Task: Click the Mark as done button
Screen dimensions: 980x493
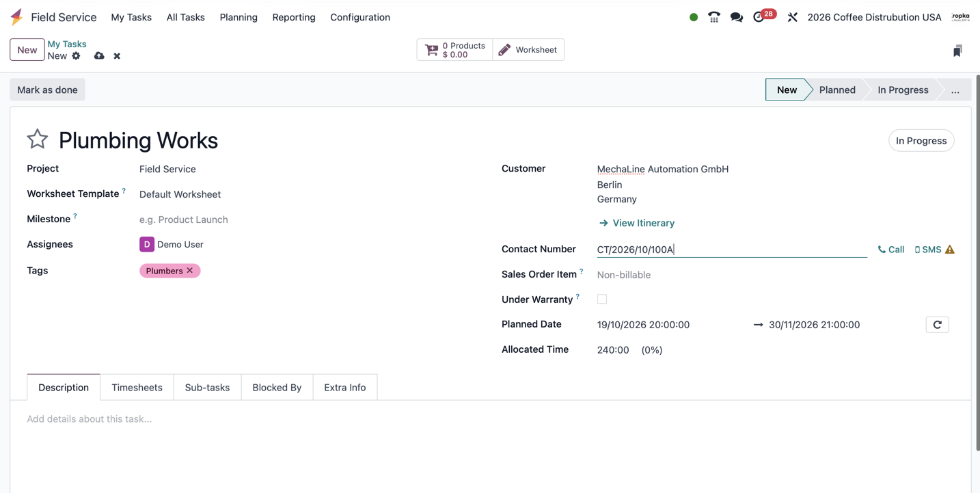Action: coord(47,90)
